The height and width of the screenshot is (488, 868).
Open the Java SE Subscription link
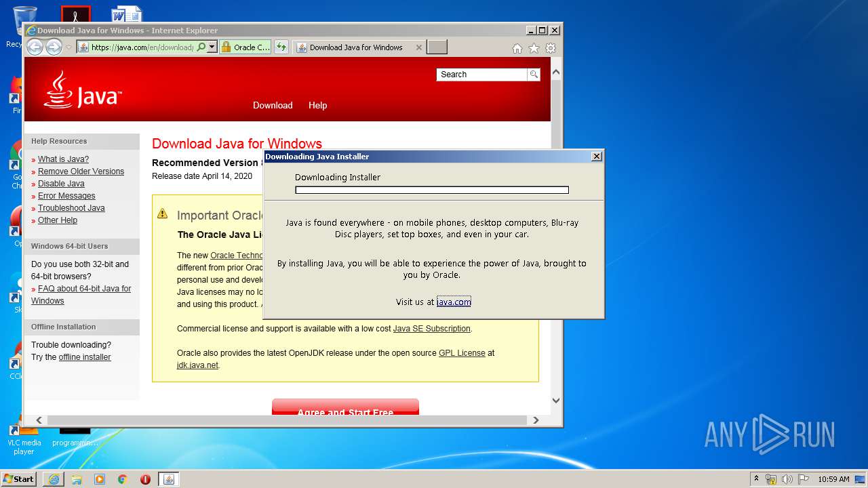pos(431,329)
